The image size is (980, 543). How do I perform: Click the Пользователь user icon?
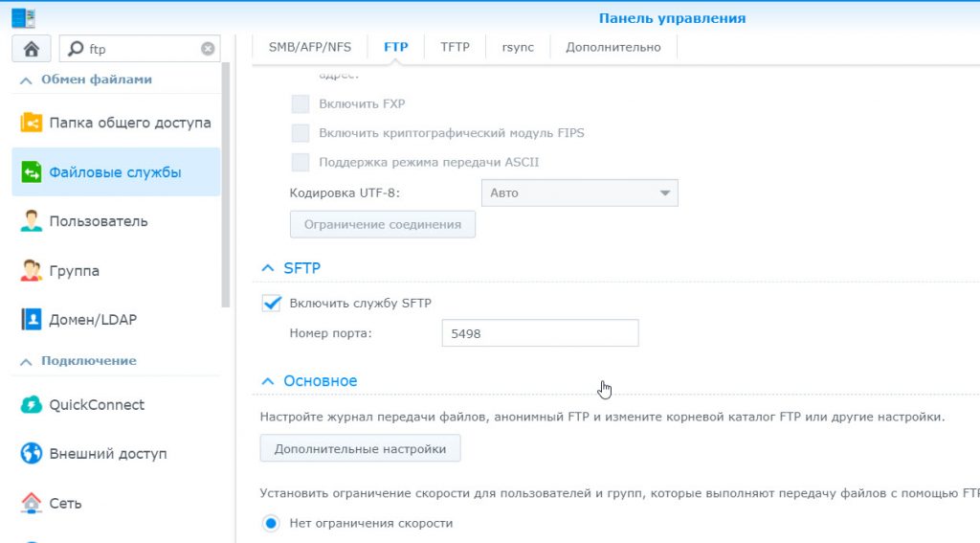click(x=31, y=221)
